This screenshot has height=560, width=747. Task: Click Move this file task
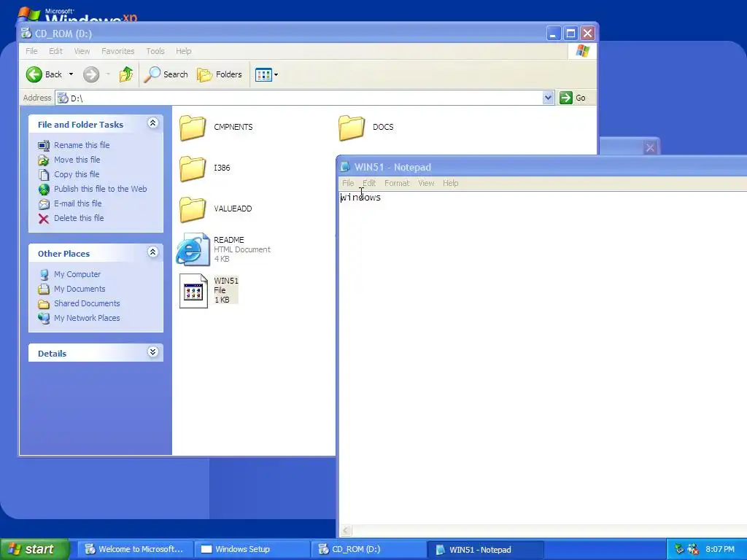coord(77,160)
